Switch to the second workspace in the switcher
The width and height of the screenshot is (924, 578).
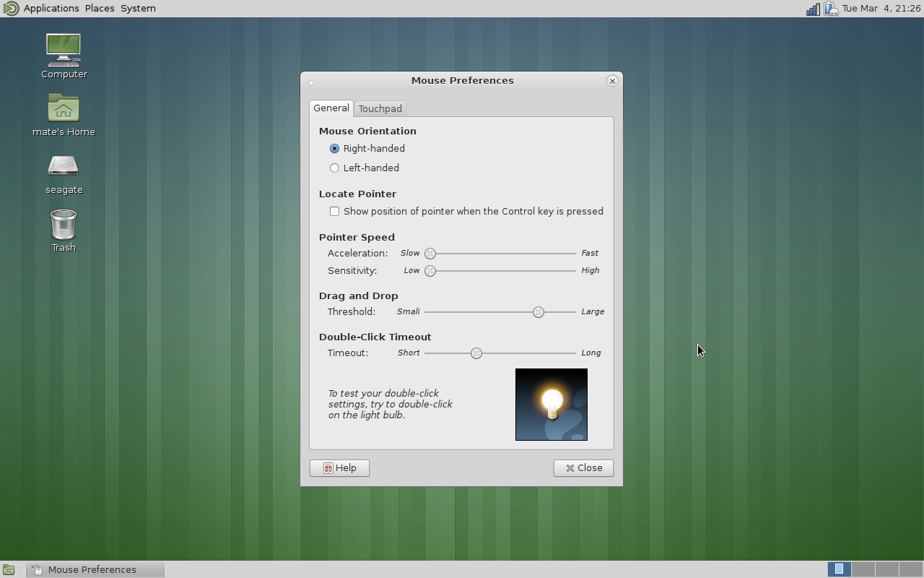[863, 569]
